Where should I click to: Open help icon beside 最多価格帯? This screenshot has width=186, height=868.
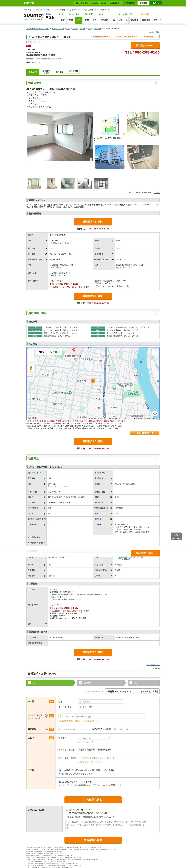point(111,478)
